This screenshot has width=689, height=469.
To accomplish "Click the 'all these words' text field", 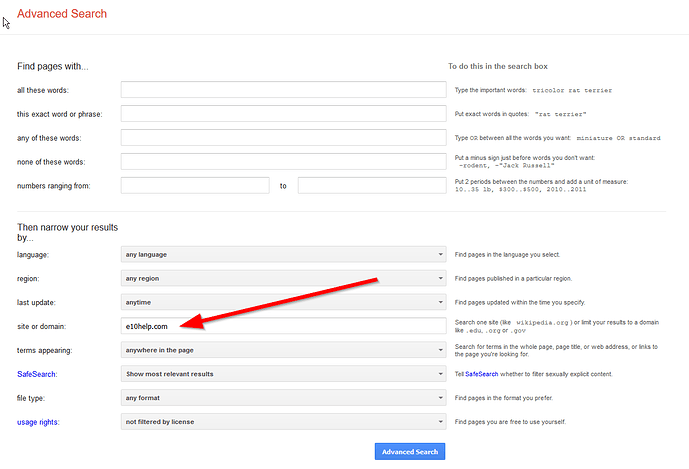I will (282, 90).
